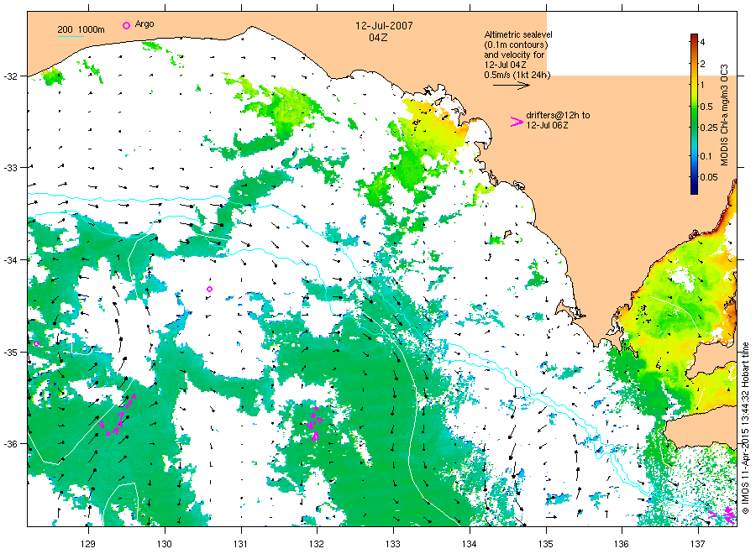Click the longitude label 132

pos(317,544)
